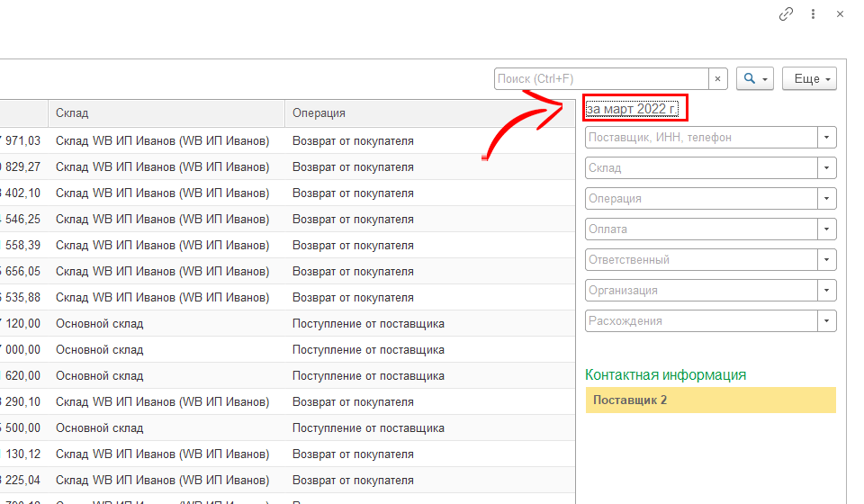Image resolution: width=864 pixels, height=504 pixels.
Task: Open the Организация filter dropdown
Action: tap(826, 291)
